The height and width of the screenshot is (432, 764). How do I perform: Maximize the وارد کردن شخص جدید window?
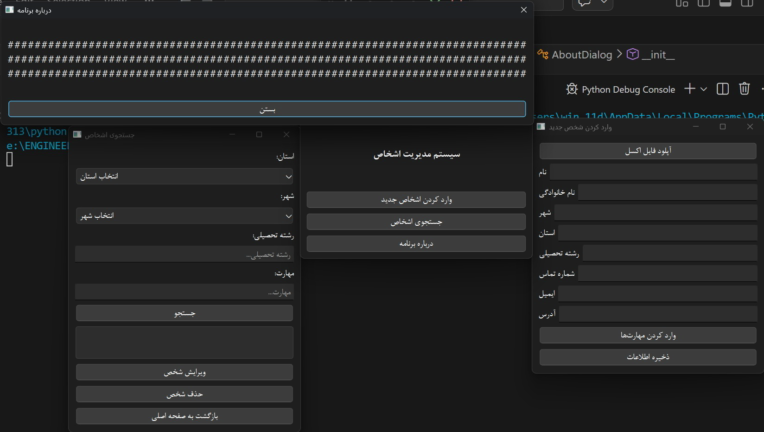pos(723,127)
